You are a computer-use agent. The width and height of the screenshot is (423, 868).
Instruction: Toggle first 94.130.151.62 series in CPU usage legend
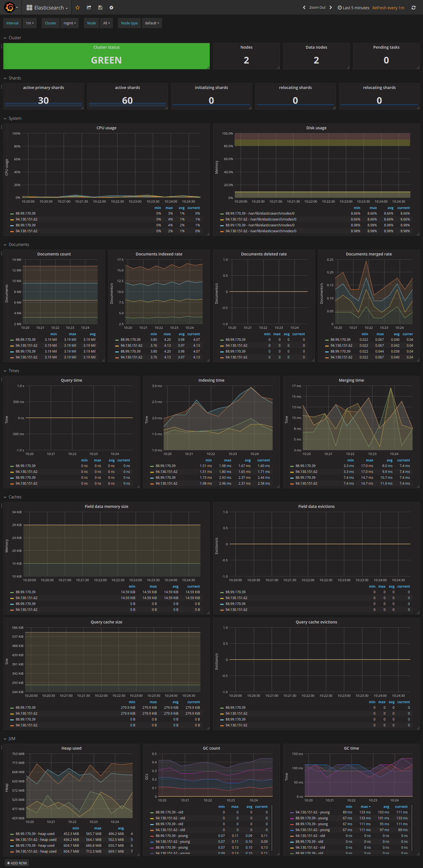click(x=26, y=219)
